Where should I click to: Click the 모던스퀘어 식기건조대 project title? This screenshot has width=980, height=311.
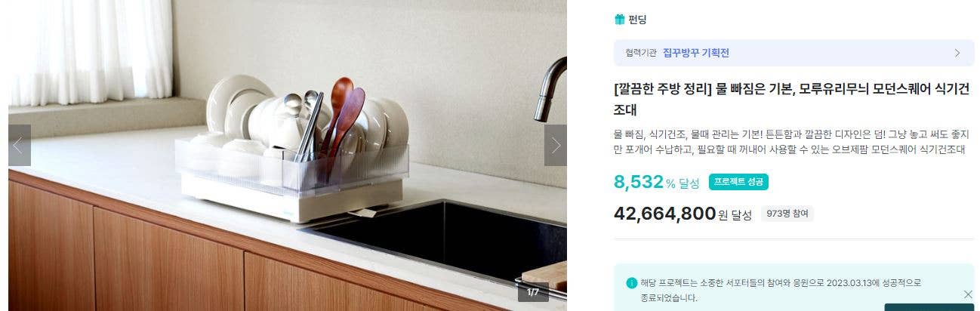click(791, 99)
